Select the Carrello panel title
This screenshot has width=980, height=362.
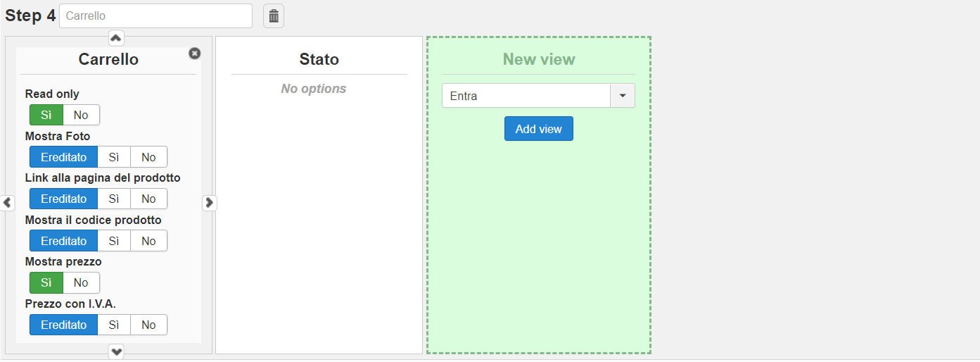click(x=108, y=59)
